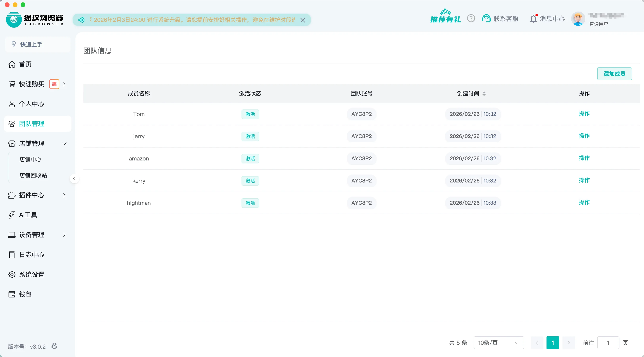The image size is (644, 357).
Task: Click the 添加成员 button
Action: click(614, 74)
